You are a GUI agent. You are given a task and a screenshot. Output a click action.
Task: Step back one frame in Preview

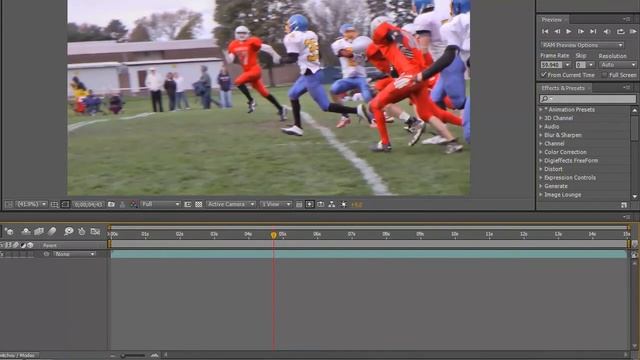557,31
